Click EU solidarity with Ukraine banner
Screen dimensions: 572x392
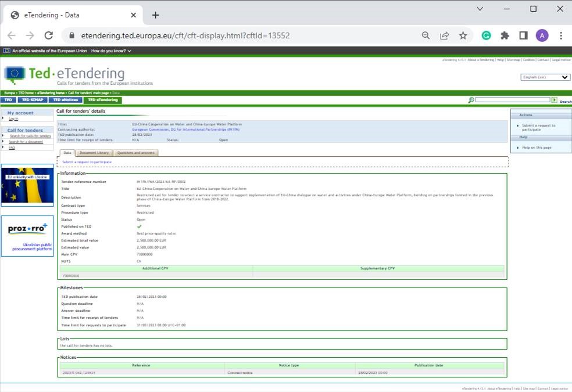pos(27,185)
